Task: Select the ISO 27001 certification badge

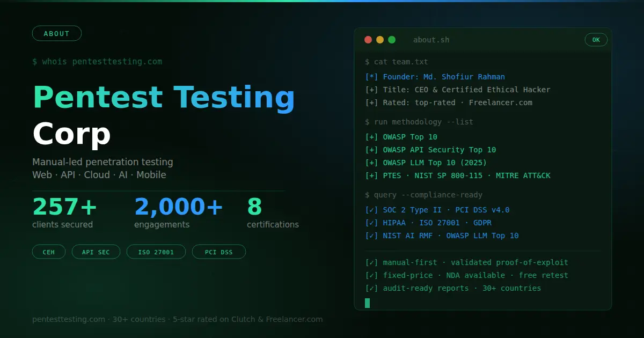Action: pyautogui.click(x=156, y=252)
